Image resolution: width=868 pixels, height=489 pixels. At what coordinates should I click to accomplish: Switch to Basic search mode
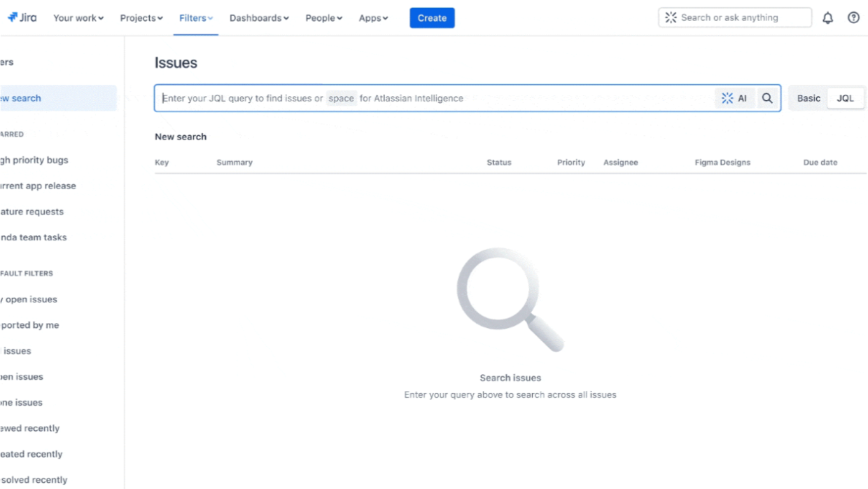point(808,98)
